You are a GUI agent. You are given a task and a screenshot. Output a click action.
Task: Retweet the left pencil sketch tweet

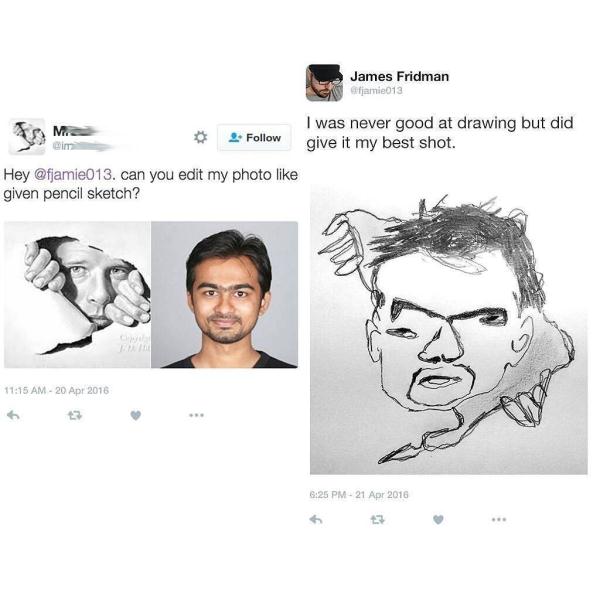pos(75,415)
